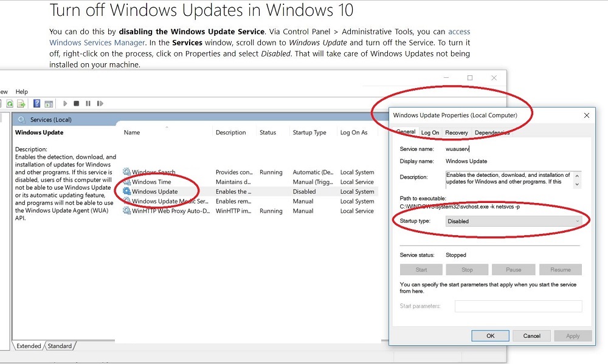
Task: Click the "Disabled" startup cell for Windows Update
Action: 305,191
